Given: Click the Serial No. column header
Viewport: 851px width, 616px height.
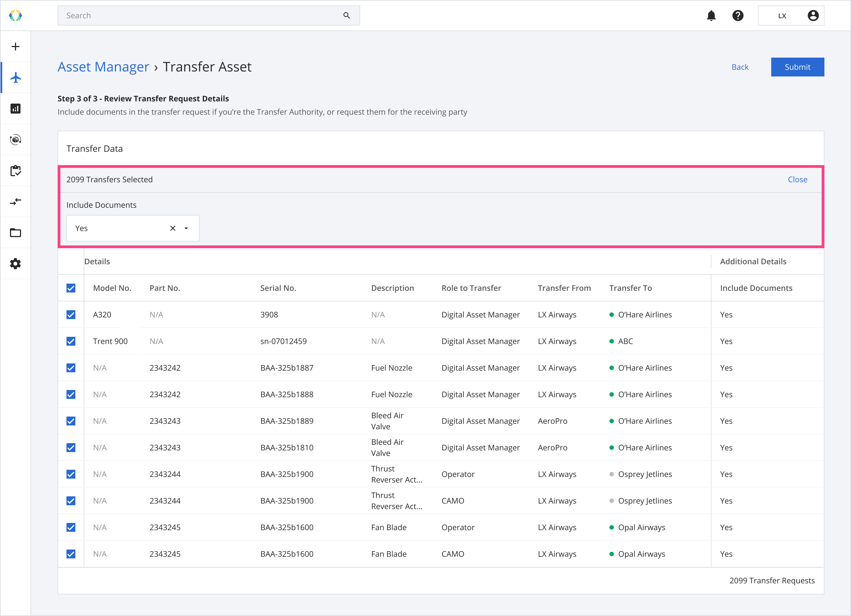Looking at the screenshot, I should (x=278, y=288).
